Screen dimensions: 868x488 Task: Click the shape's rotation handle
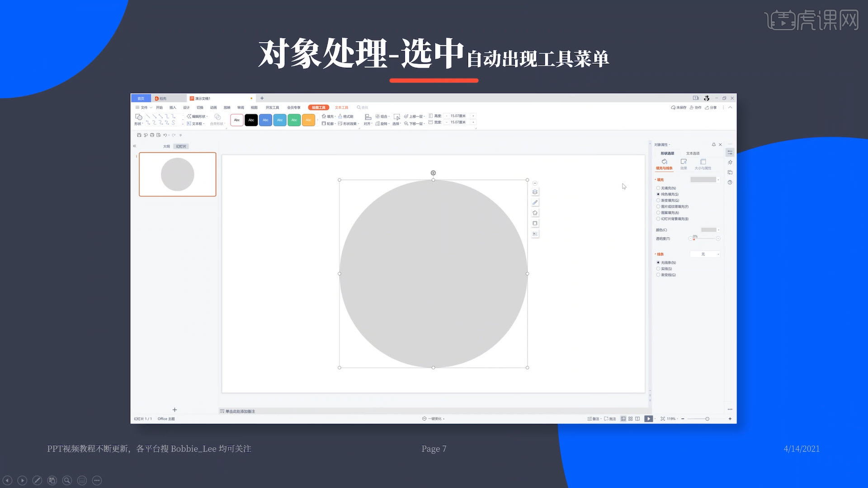tap(433, 173)
